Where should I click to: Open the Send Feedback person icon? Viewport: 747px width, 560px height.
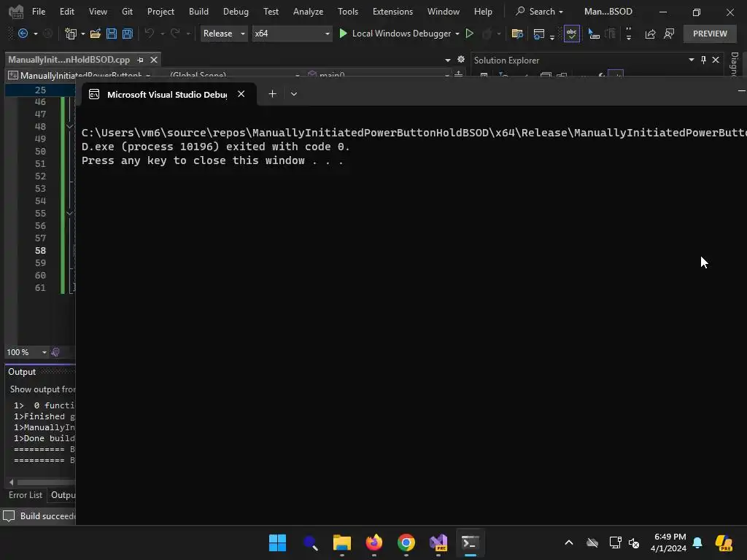(x=669, y=34)
